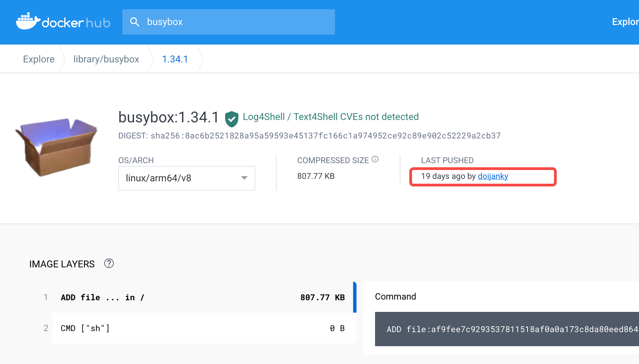Open the IMAGE LAYERS help icon

(109, 264)
